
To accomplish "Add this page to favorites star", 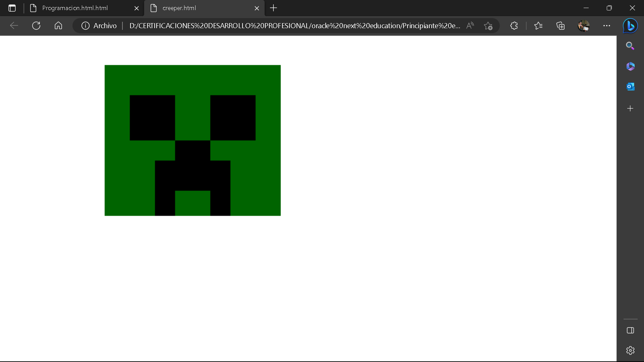I will coord(488,26).
